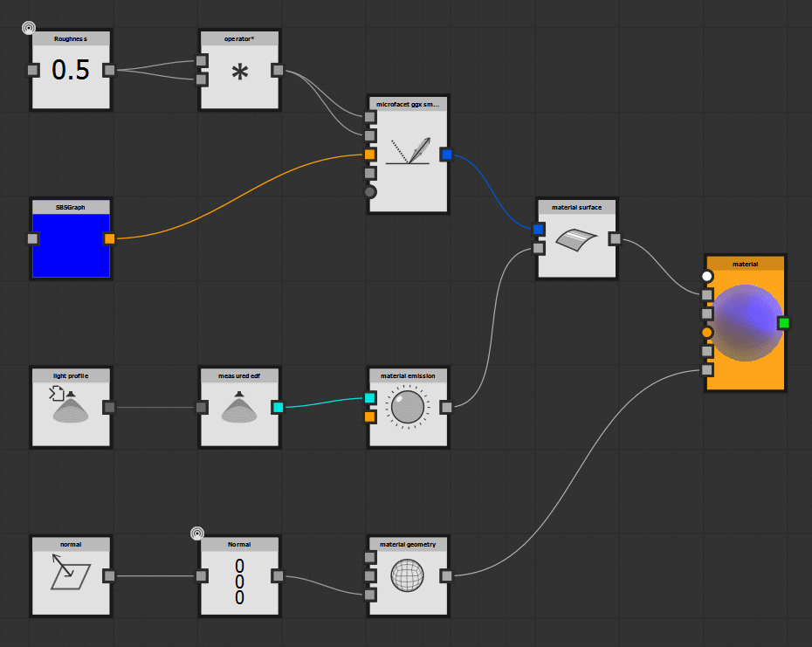
Task: Toggle the exposed parameter target above Roughness
Action: pyautogui.click(x=29, y=27)
